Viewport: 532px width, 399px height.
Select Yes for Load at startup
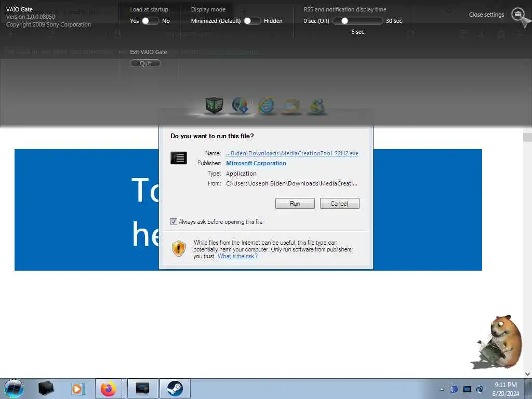(135, 21)
